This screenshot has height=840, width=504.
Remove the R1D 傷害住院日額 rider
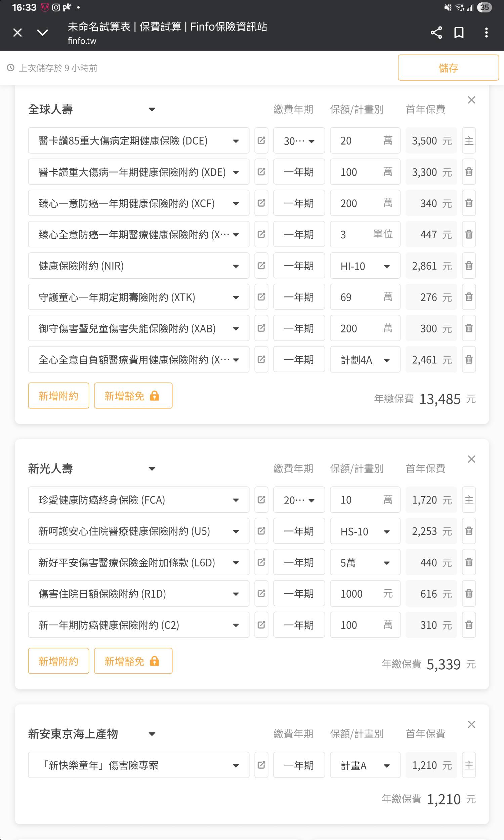pos(469,593)
